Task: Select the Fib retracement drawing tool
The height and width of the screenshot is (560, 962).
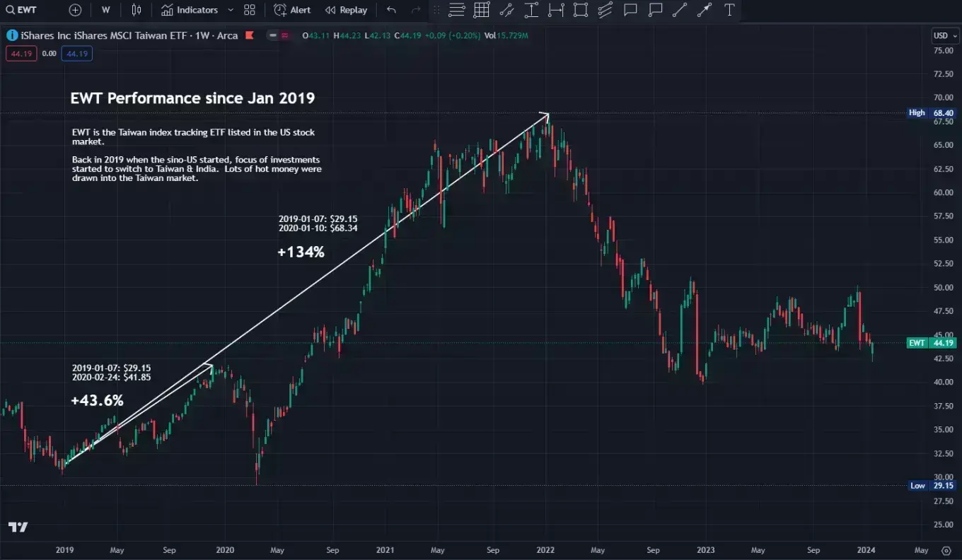Action: click(x=457, y=10)
